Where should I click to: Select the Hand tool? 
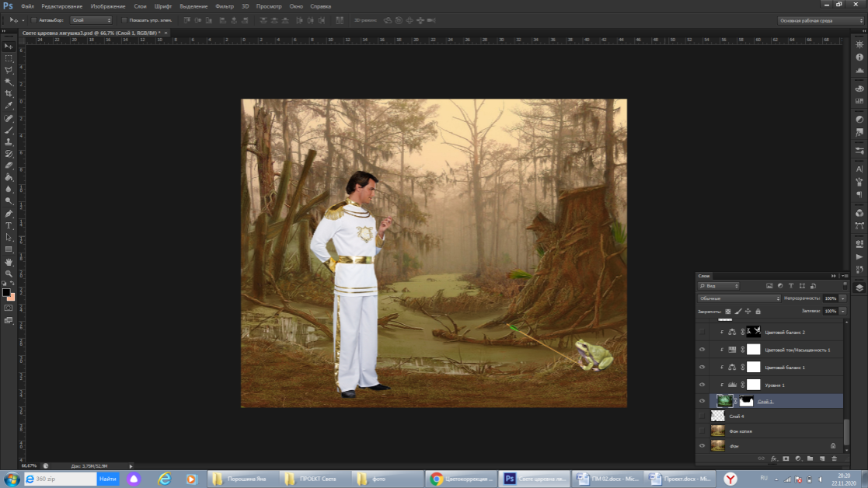click(x=9, y=262)
